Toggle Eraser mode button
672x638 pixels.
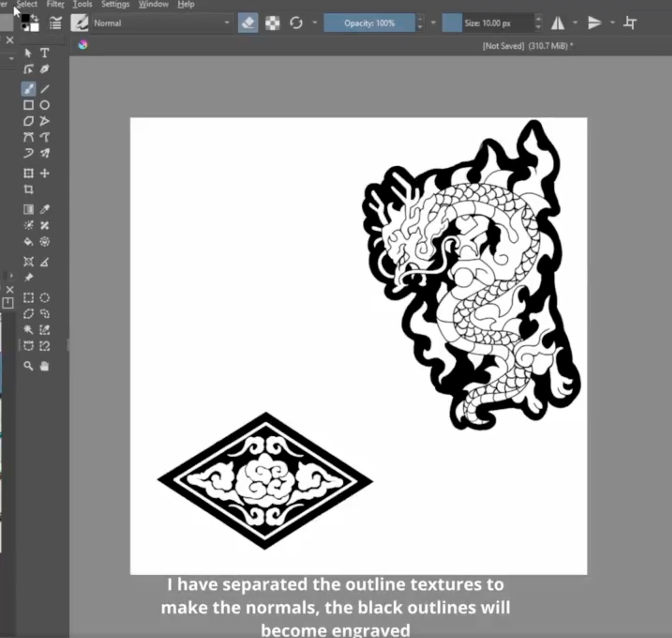(248, 23)
